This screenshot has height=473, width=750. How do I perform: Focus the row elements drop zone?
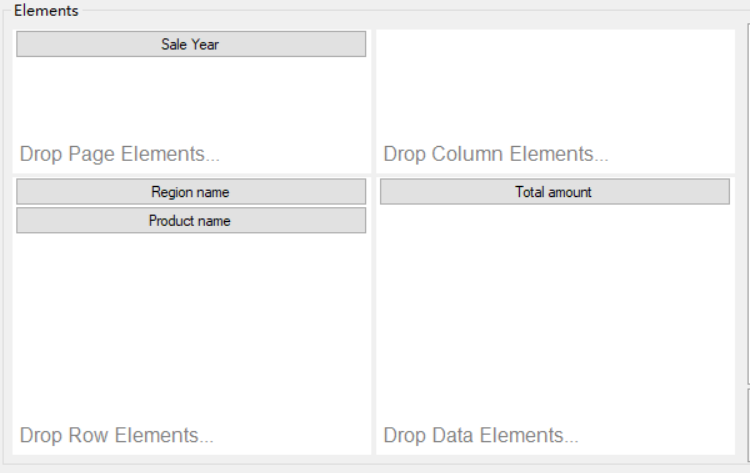click(192, 316)
